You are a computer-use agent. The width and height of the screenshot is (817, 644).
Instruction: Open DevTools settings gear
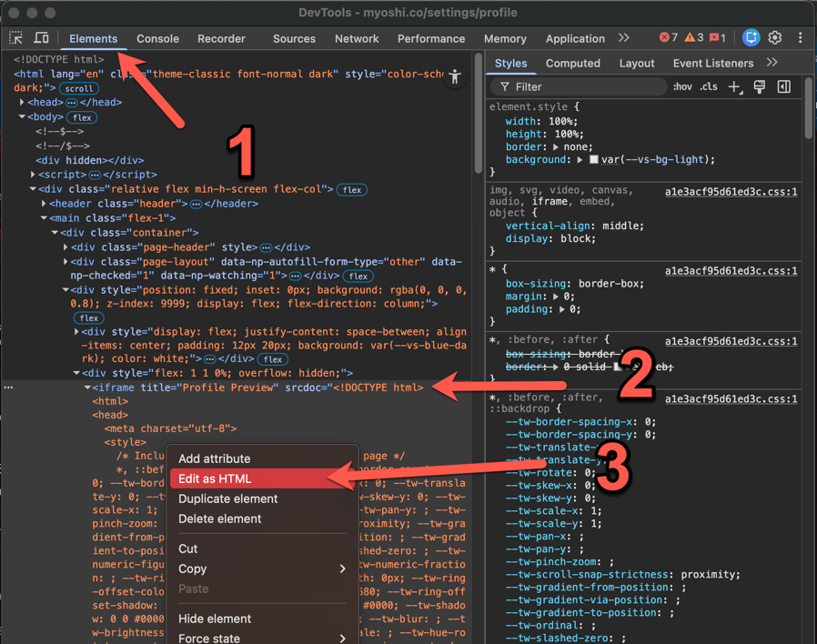pyautogui.click(x=775, y=37)
